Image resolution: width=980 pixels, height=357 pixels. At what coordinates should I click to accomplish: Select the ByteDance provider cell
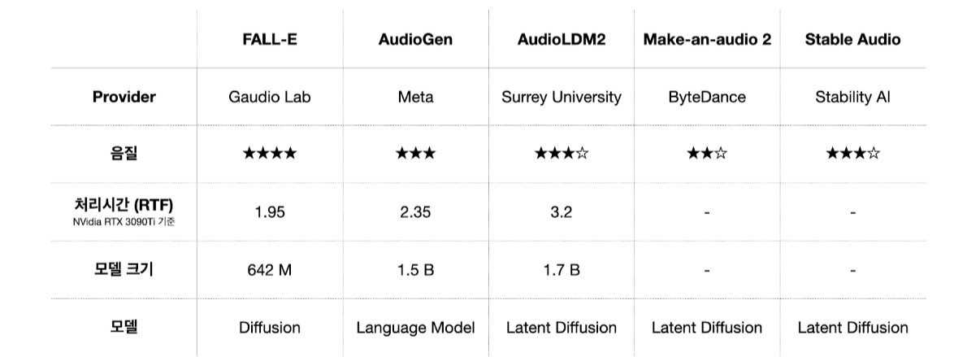pos(707,97)
